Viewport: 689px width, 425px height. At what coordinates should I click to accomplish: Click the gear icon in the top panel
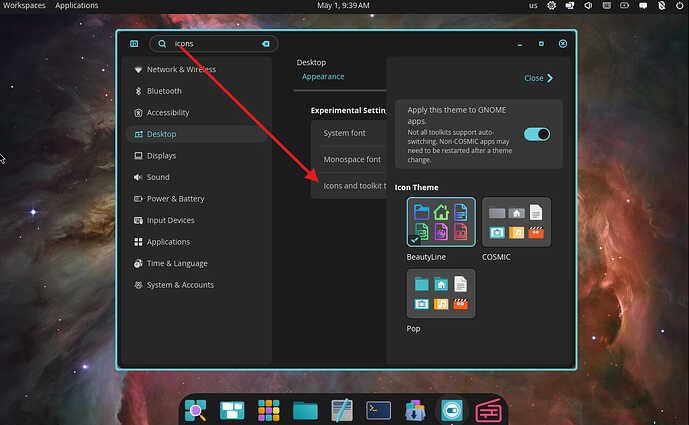(x=551, y=5)
